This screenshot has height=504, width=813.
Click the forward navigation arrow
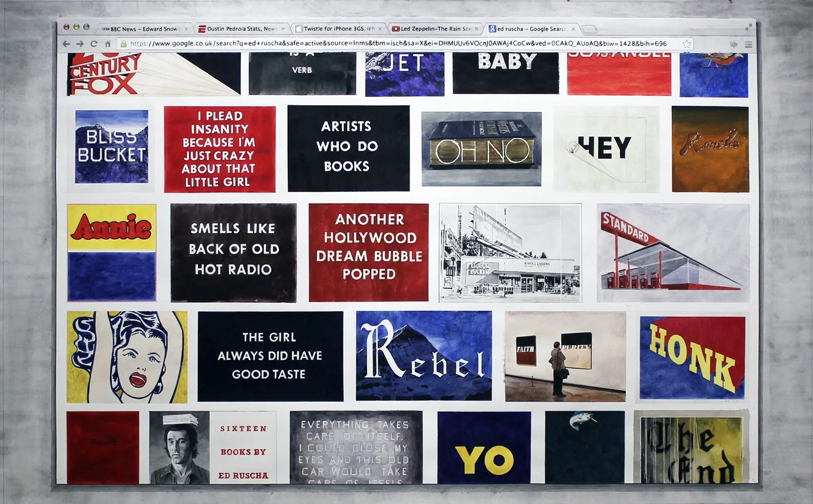[x=80, y=44]
